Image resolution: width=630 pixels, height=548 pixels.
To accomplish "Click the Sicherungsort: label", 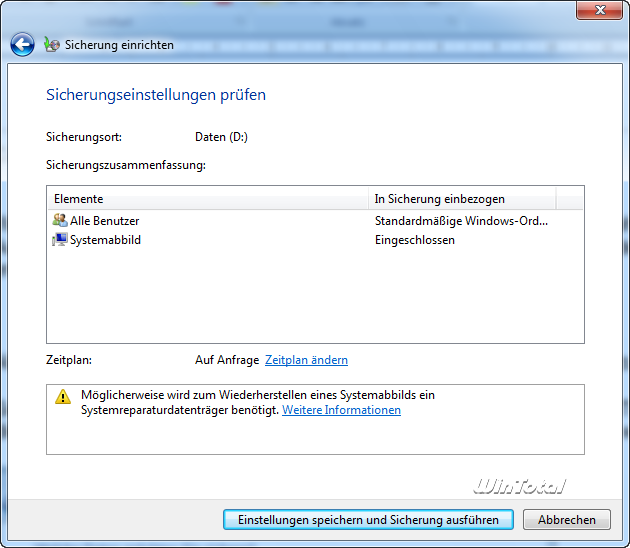I will 84,137.
